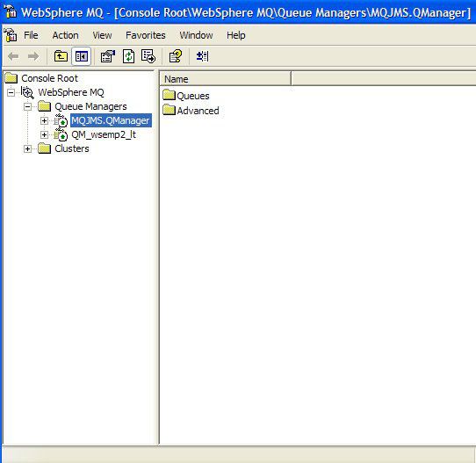Open the File menu

[x=31, y=35]
